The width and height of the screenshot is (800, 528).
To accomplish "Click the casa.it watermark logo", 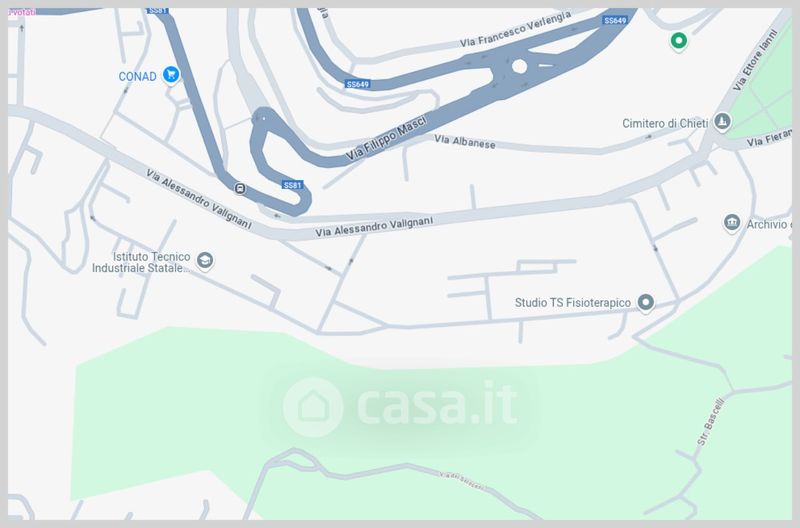I will [400, 407].
